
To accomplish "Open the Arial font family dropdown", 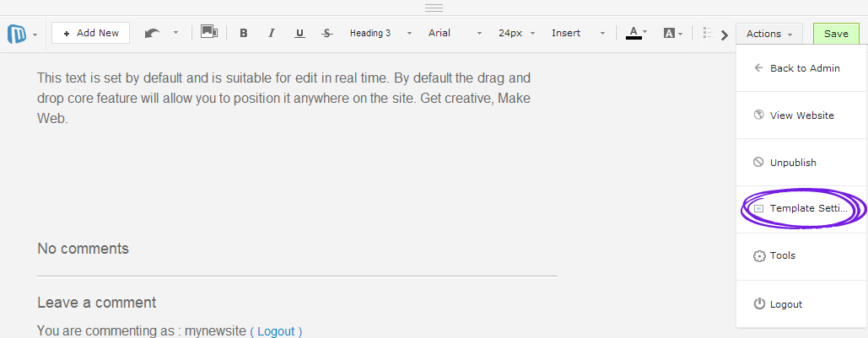I will point(455,33).
